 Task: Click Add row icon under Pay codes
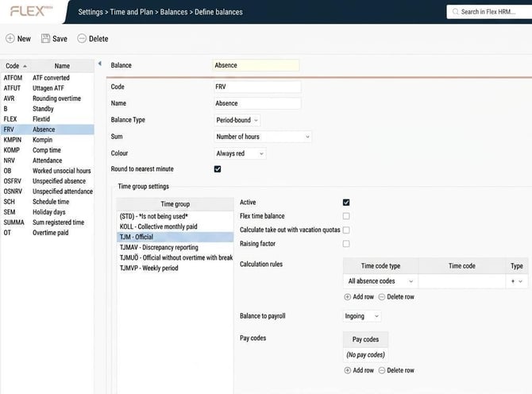pos(348,370)
